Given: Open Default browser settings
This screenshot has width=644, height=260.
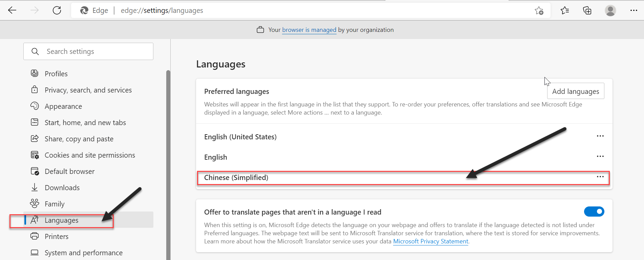Looking at the screenshot, I should 69,171.
